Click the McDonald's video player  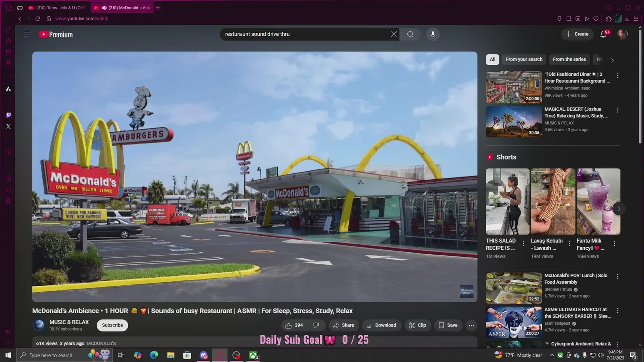pos(255,176)
